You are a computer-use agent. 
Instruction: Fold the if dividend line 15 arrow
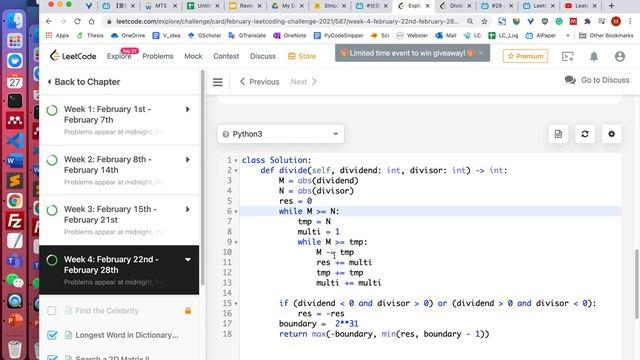pos(236,303)
